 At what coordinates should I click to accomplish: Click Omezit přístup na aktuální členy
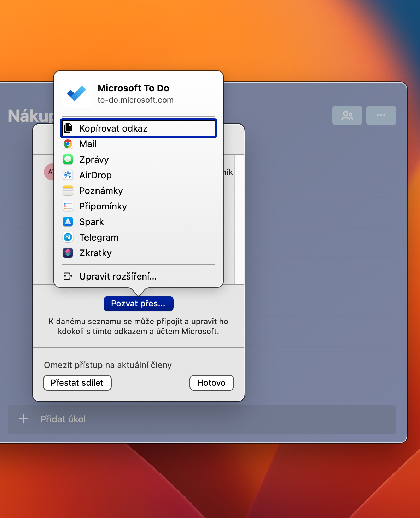(108, 365)
